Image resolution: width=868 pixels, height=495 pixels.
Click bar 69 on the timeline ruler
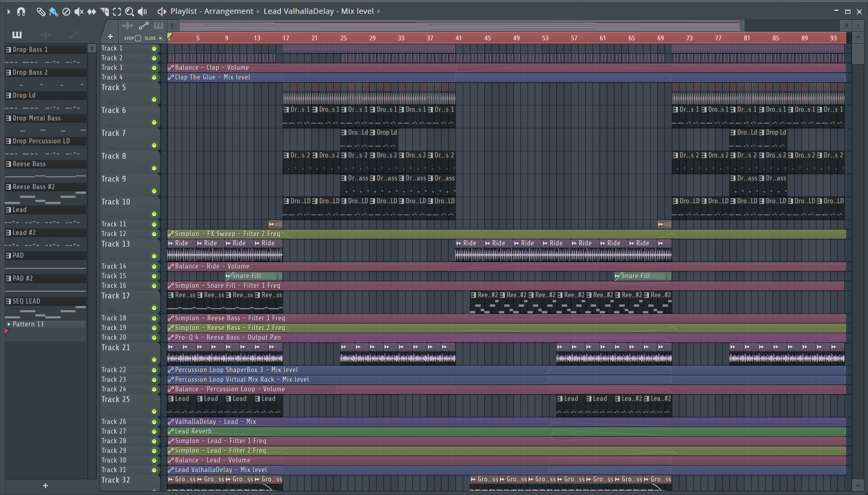660,38
